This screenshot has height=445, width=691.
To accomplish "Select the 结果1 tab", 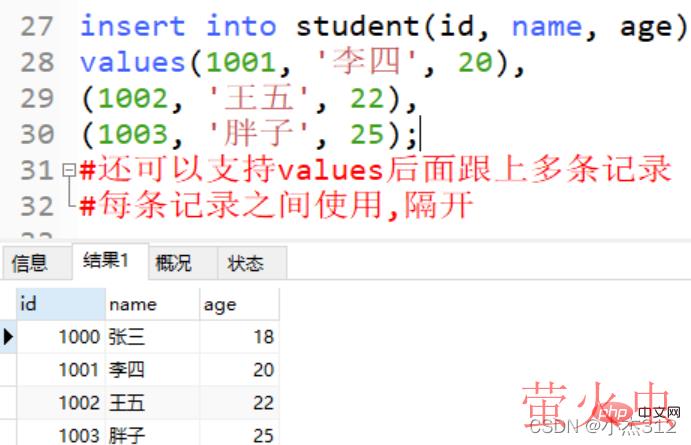I will pos(110,261).
